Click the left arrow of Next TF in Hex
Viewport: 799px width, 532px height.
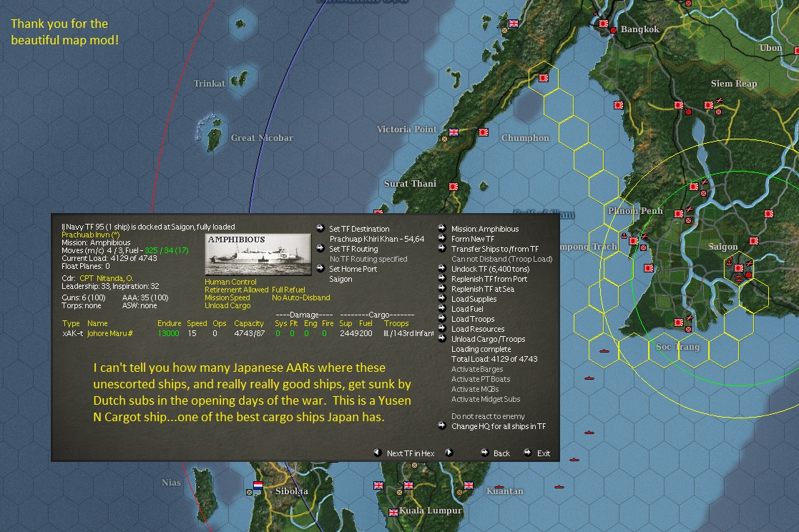378,453
